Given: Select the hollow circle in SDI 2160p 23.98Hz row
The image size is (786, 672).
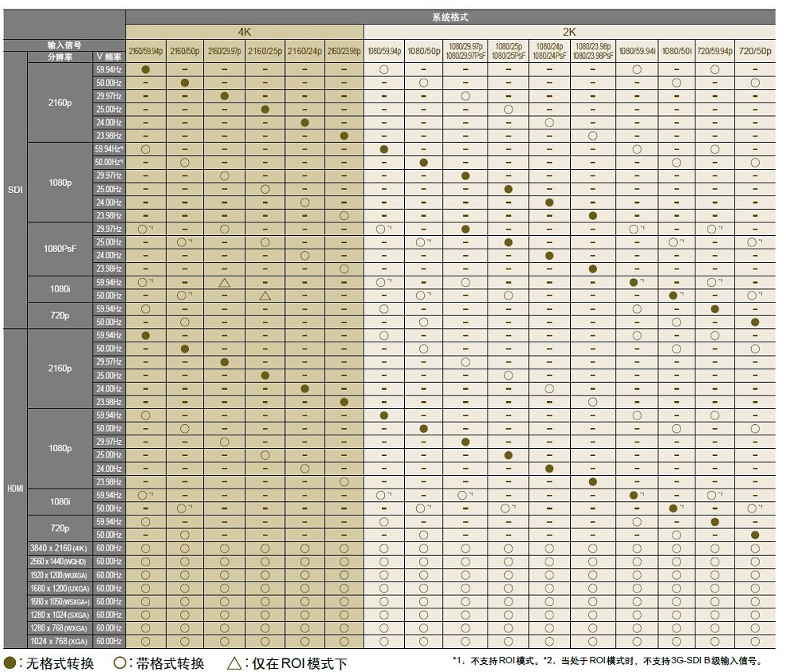Looking at the screenshot, I should 592,136.
